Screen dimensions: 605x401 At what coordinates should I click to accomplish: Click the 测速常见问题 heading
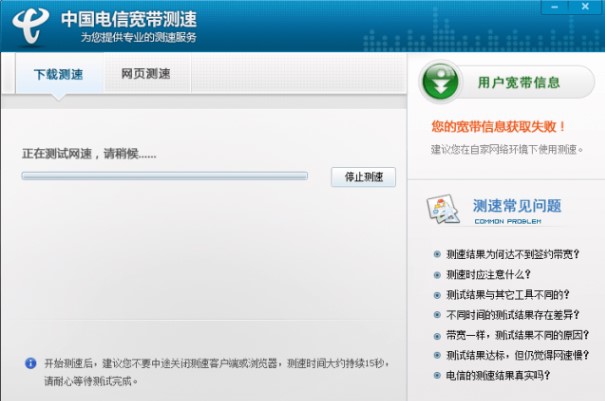pyautogui.click(x=517, y=206)
